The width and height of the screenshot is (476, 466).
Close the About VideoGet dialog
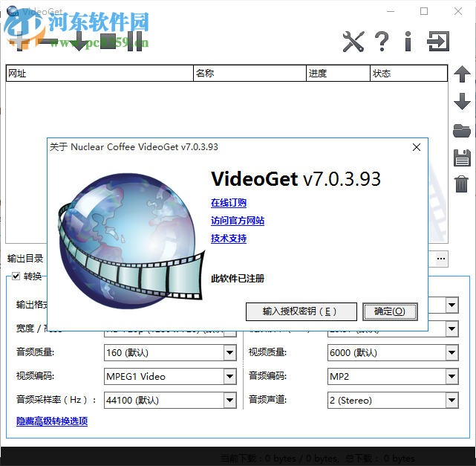417,147
